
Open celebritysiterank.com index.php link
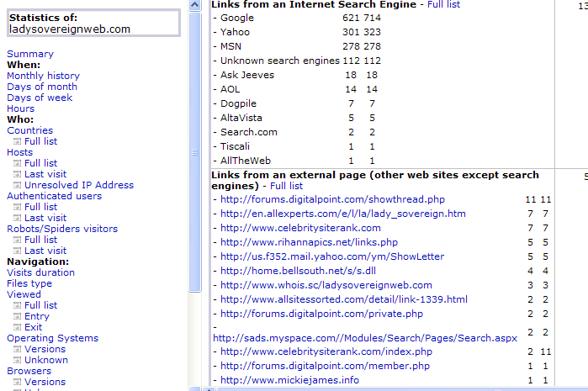(x=326, y=351)
